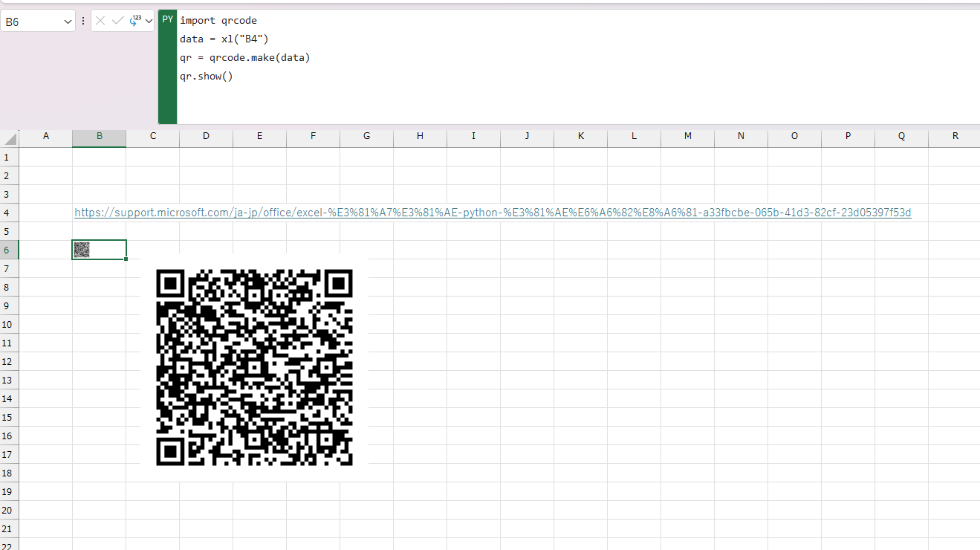Select cell A1
This screenshot has height=550, width=980.
click(x=45, y=157)
